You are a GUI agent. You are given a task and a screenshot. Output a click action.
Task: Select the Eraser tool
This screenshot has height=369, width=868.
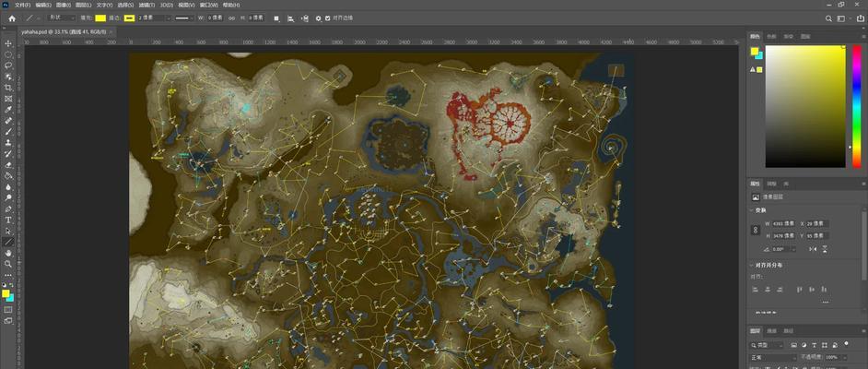[x=8, y=164]
